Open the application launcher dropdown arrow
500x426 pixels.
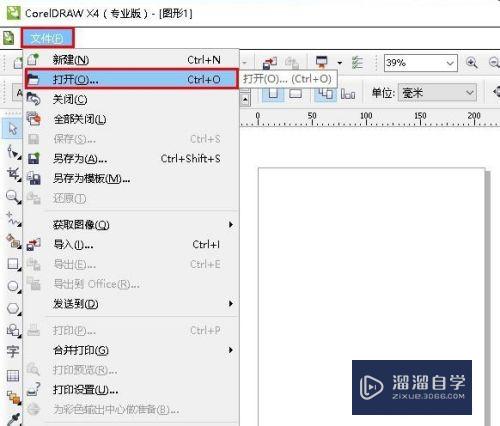339,63
